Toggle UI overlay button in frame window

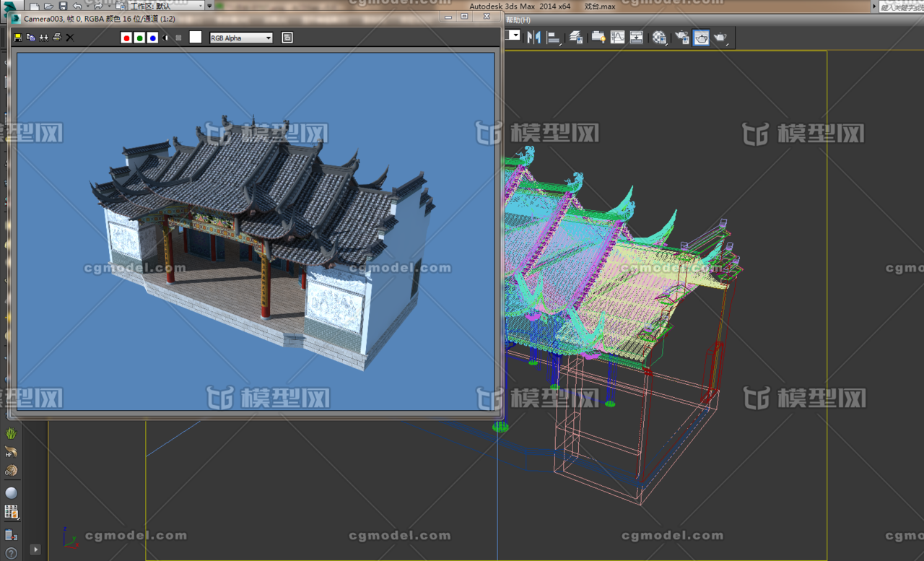pyautogui.click(x=287, y=38)
